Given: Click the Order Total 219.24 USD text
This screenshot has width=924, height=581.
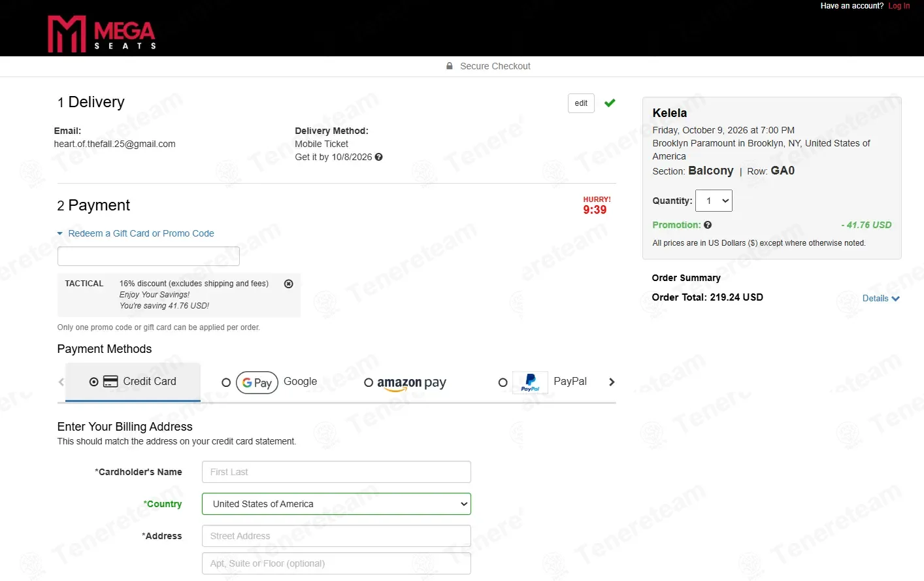Looking at the screenshot, I should (x=708, y=297).
